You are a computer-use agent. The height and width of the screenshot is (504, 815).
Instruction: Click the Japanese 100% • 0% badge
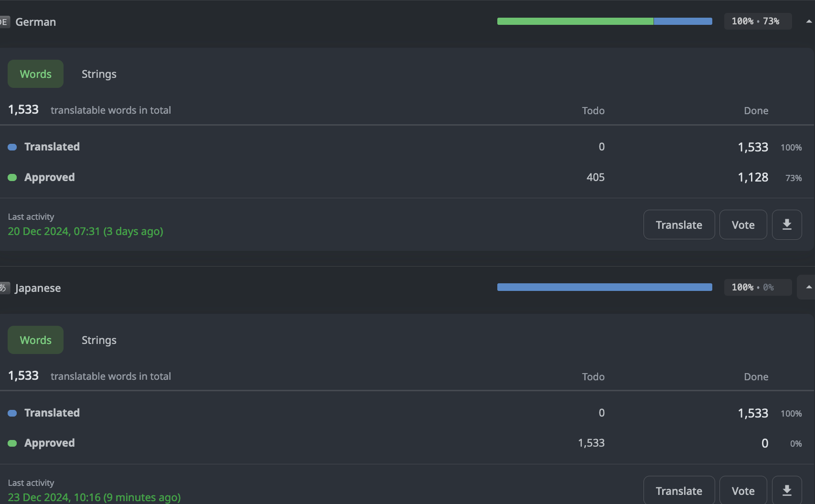757,287
